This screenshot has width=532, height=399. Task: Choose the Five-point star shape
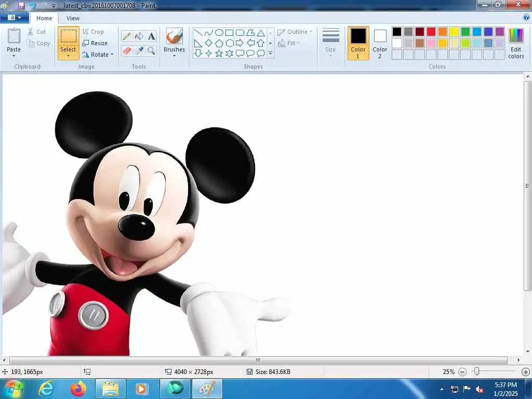pyautogui.click(x=219, y=54)
